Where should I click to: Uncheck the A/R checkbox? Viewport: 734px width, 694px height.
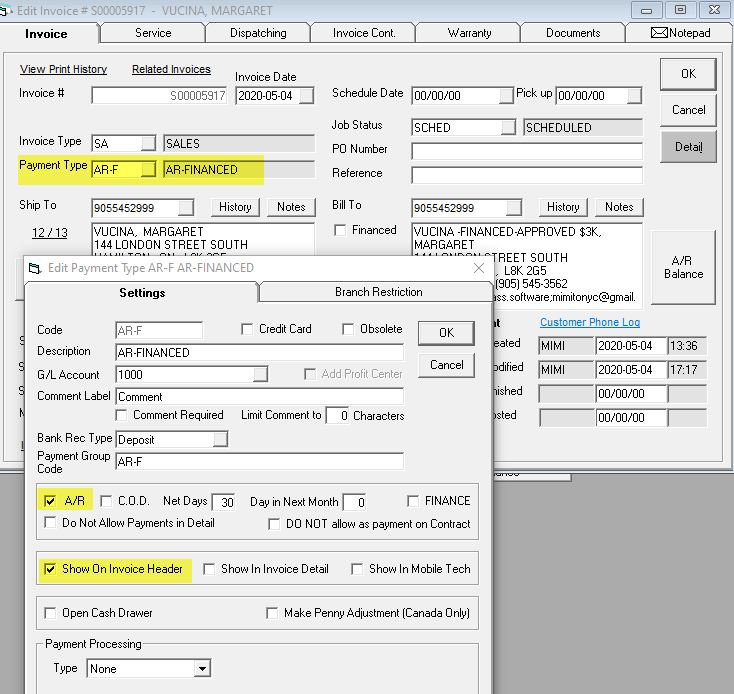(x=50, y=501)
